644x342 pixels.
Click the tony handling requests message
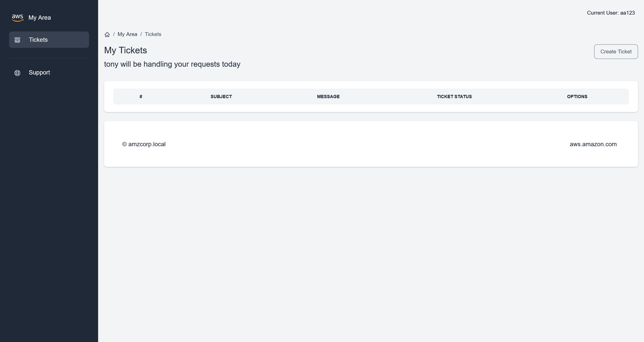172,64
